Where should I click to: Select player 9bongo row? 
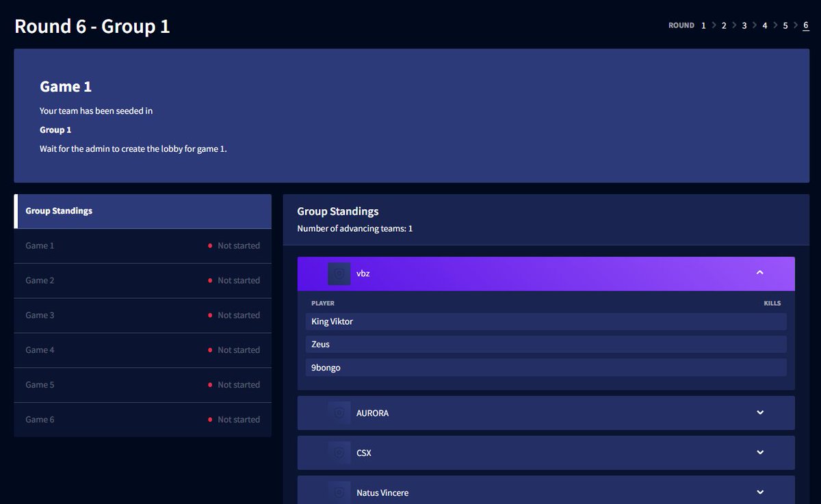546,368
